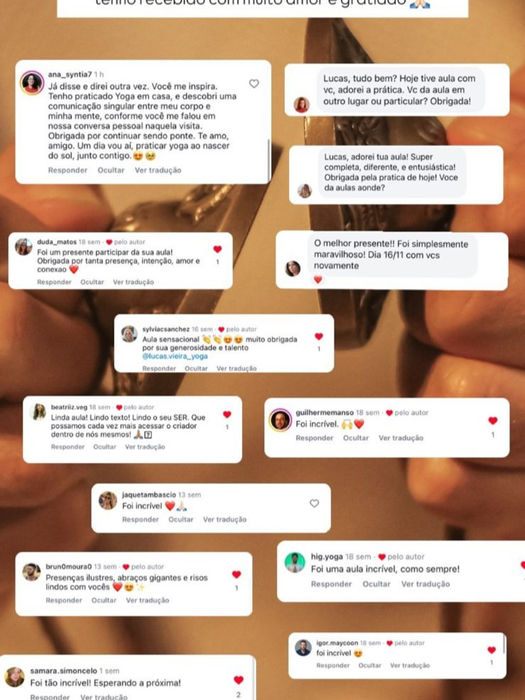Click Responder under ana_syntia7 comment
The image size is (525, 700).
coord(68,170)
